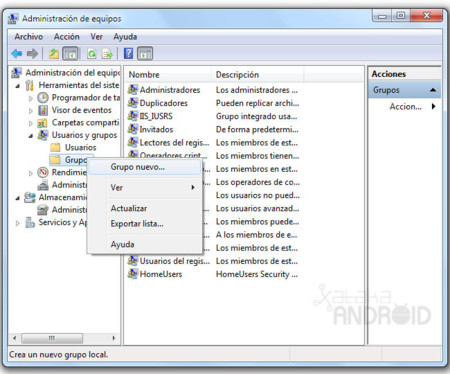This screenshot has width=450, height=374.
Task: Click the Almacenamiento icon in tree
Action: point(30,197)
